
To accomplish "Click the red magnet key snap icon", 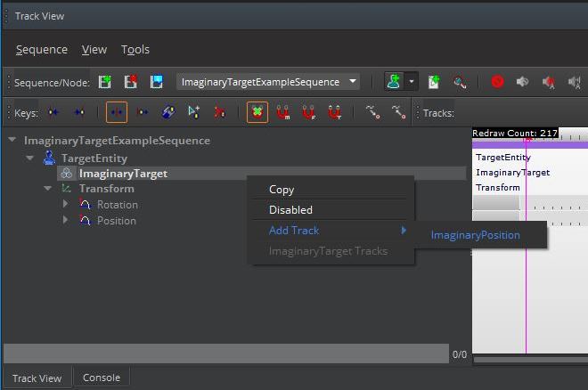I will (284, 113).
